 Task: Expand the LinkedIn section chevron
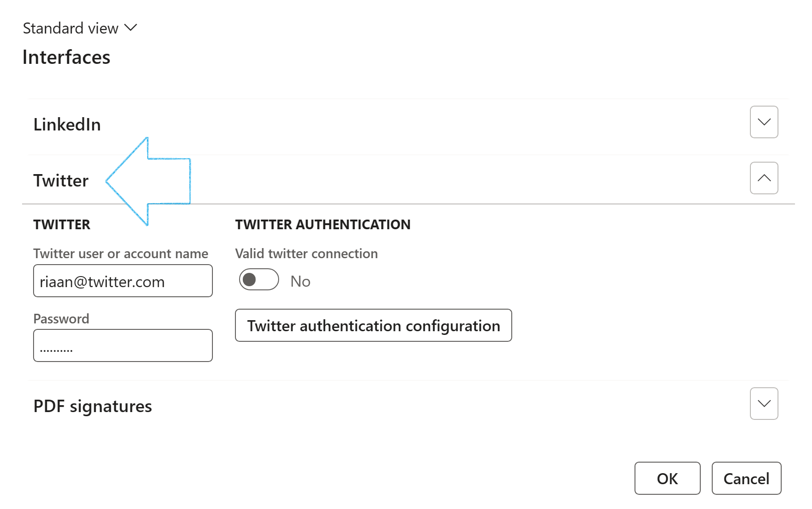pyautogui.click(x=764, y=122)
